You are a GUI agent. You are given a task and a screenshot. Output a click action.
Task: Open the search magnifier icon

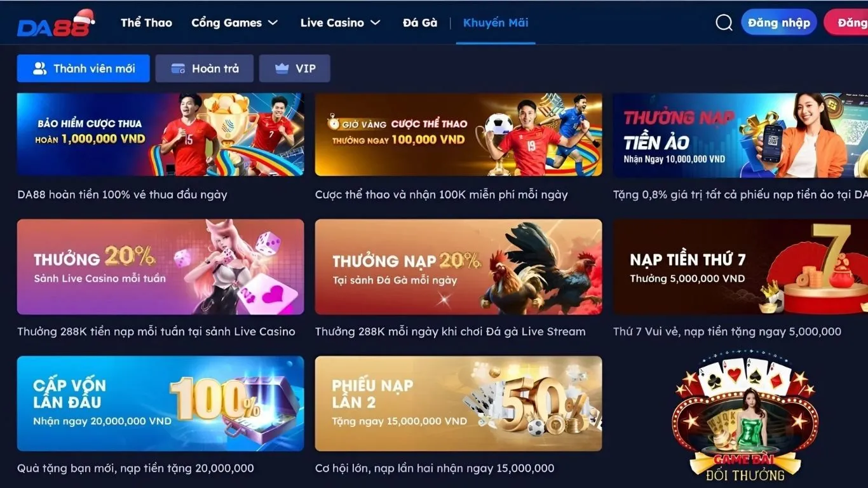[x=724, y=23]
